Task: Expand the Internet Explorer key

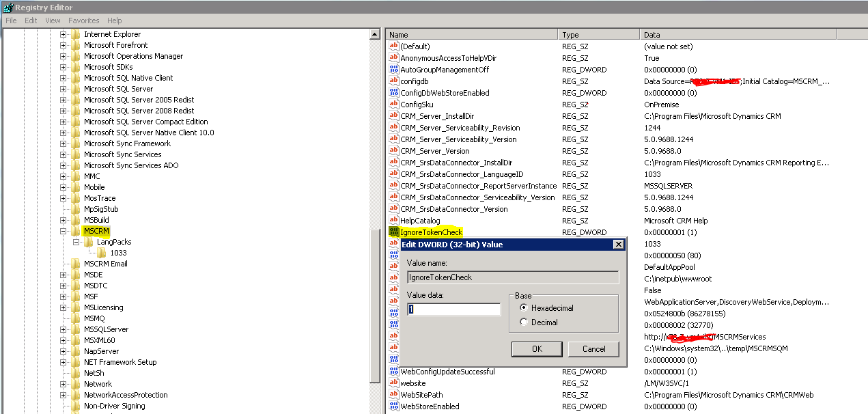Action: 64,34
